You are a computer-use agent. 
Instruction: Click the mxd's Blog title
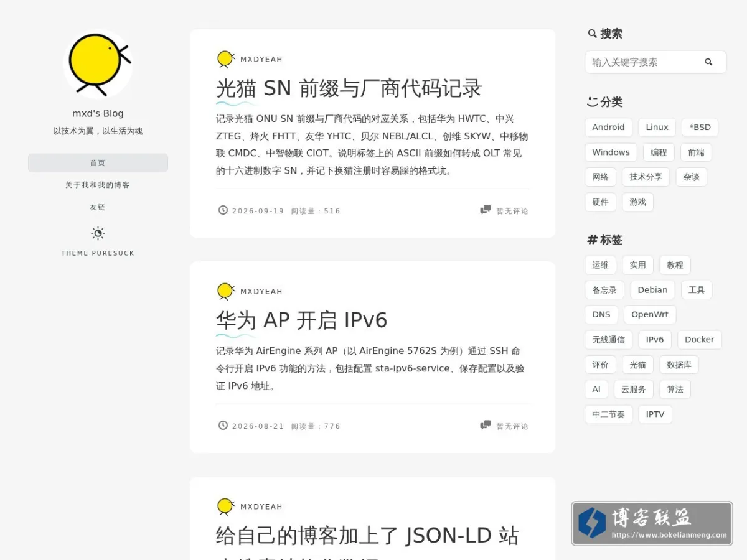(98, 113)
